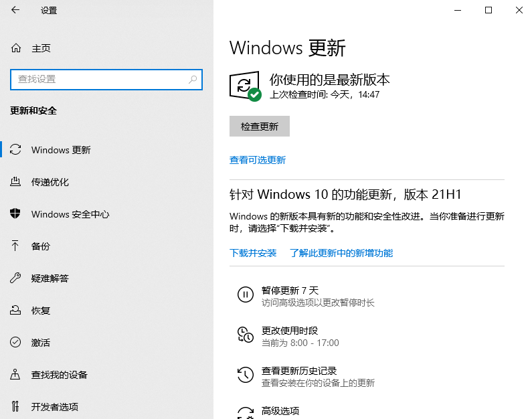Viewport: 532px width, 419px height.
Task: Click the 你使用的是最新版本 status text
Action: click(329, 80)
